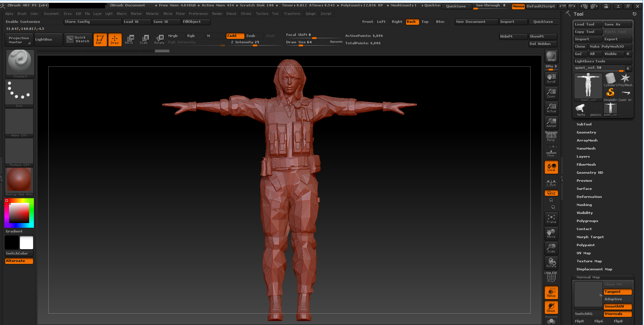Enable Zsub mode

[254, 36]
